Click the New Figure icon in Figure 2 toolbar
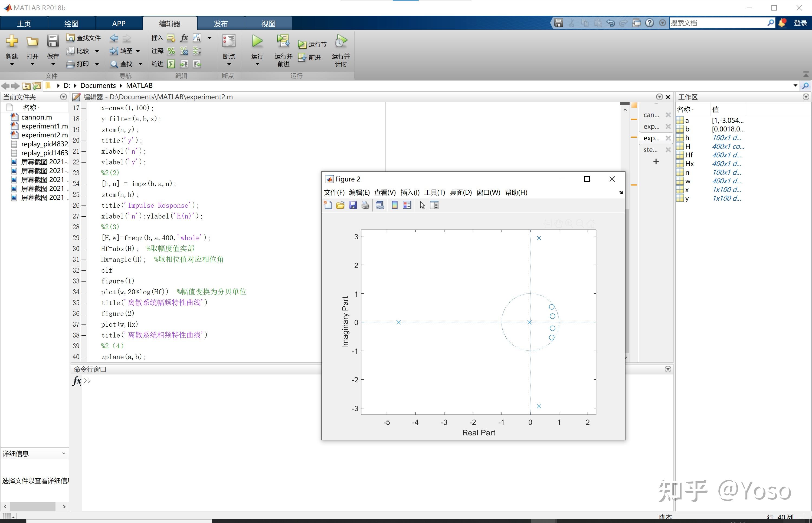 click(x=328, y=205)
